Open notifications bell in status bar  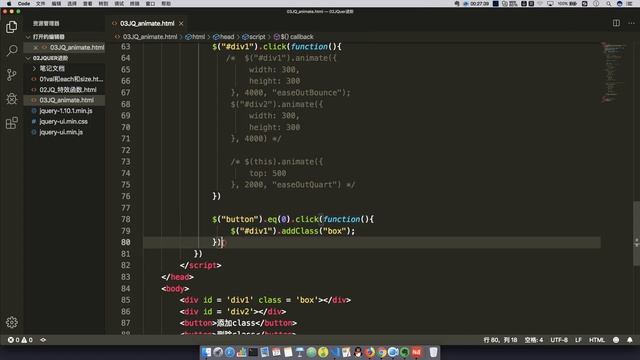point(630,340)
